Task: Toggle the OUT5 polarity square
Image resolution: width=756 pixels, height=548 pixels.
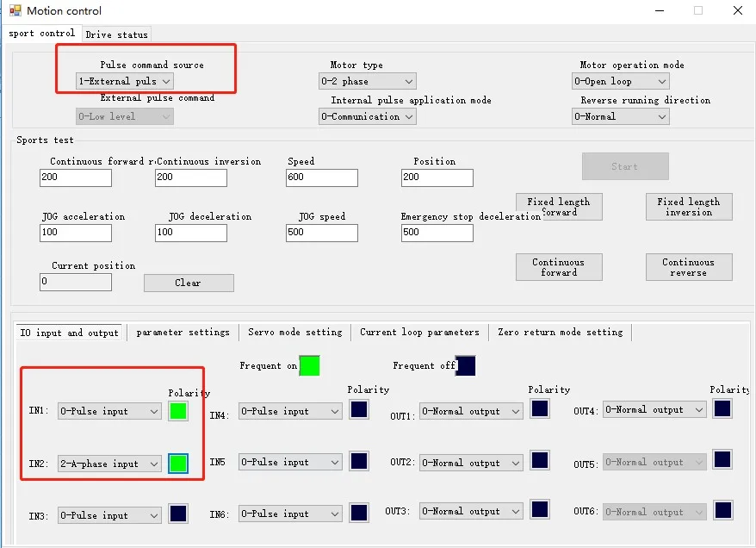Action: point(722,459)
